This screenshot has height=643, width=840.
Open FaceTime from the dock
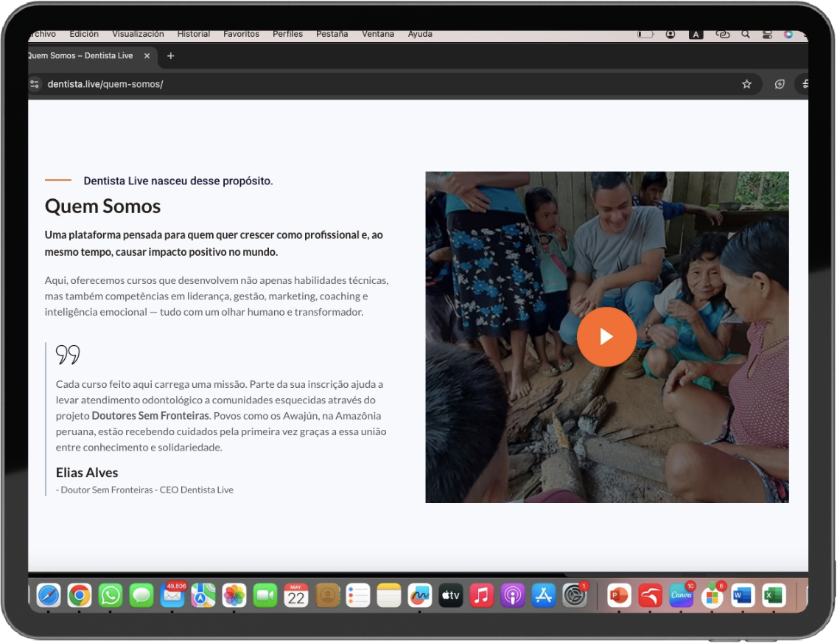coord(265,595)
